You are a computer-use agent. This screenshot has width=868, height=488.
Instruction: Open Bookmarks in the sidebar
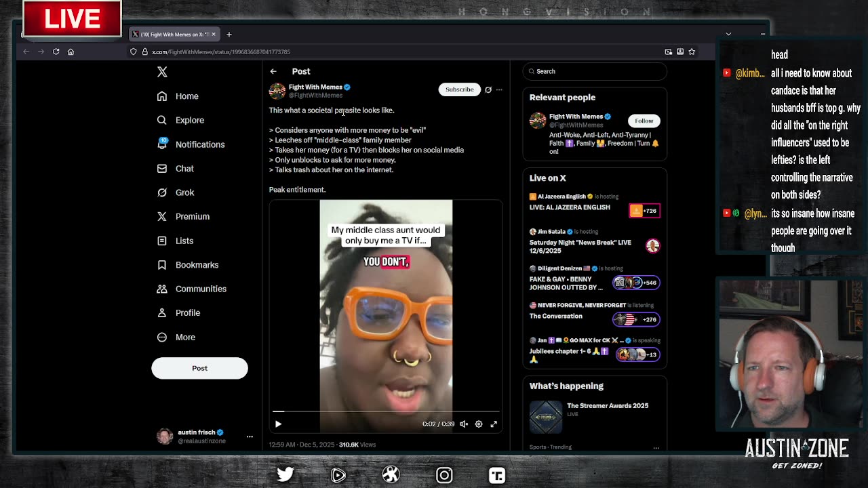coord(197,265)
